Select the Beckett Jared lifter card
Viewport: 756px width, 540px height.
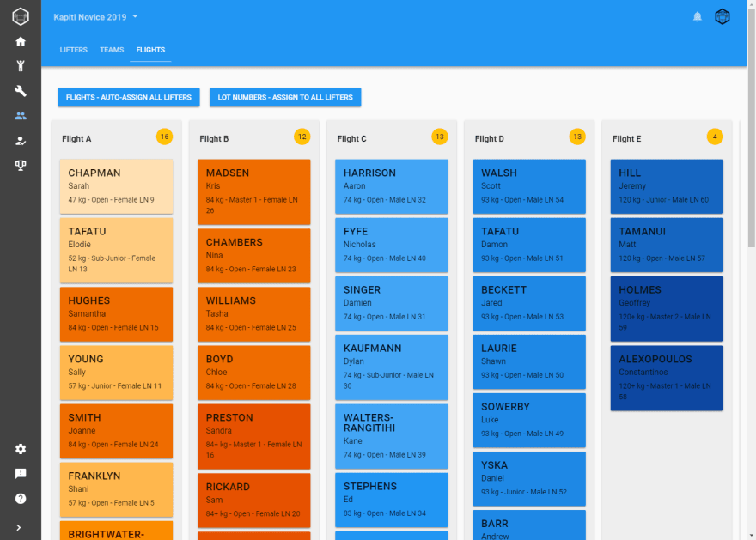[x=529, y=303]
